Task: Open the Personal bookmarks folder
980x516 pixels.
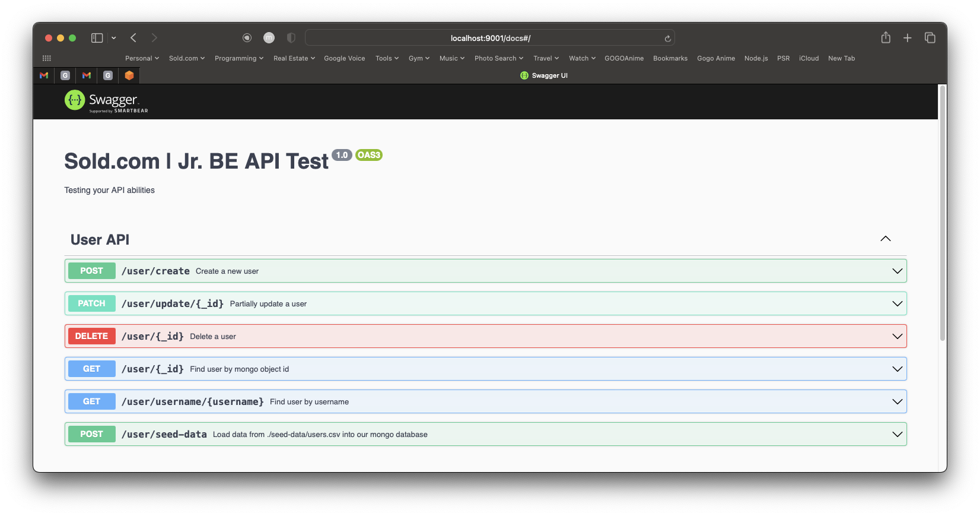Action: 142,58
